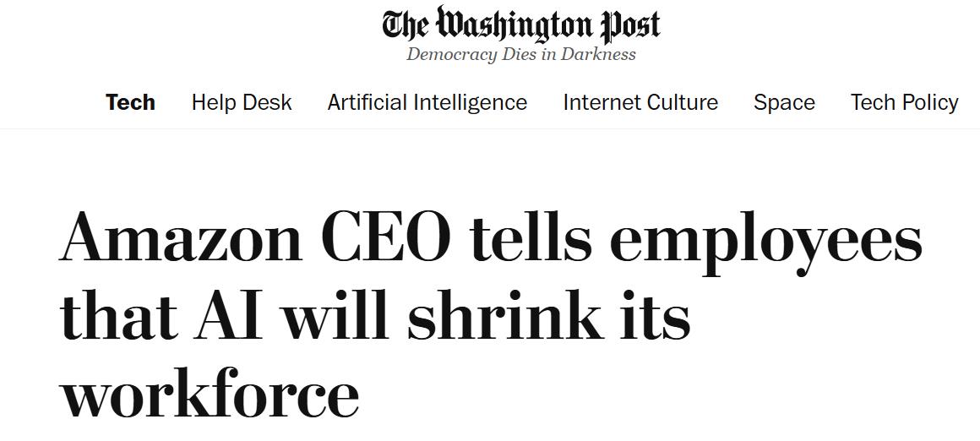Open the Tech Policy section
Screen dimensions: 980x441
904,102
